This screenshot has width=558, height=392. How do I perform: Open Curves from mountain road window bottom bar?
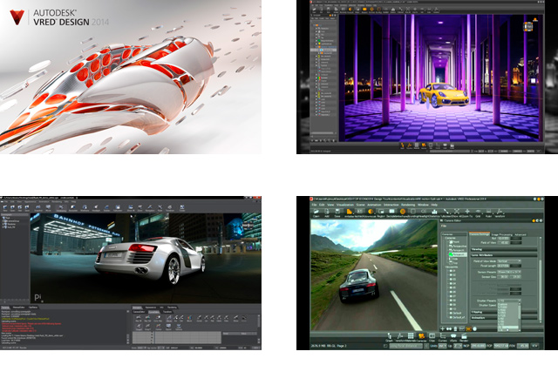pos(443,336)
